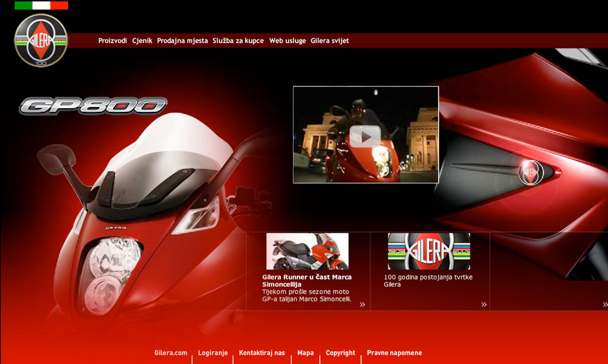Expand Simoncelli article with double-arrow icon
The height and width of the screenshot is (364, 608).
[x=362, y=304]
